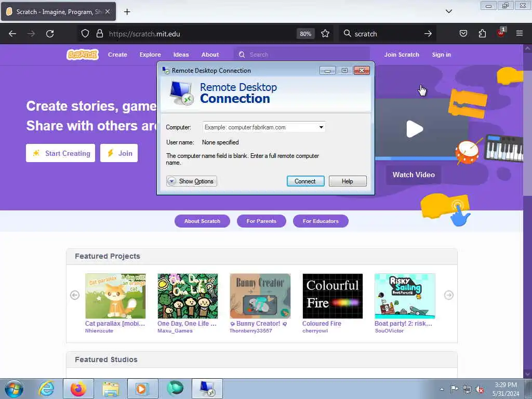Show next featured projects
532x399 pixels.
pos(448,295)
